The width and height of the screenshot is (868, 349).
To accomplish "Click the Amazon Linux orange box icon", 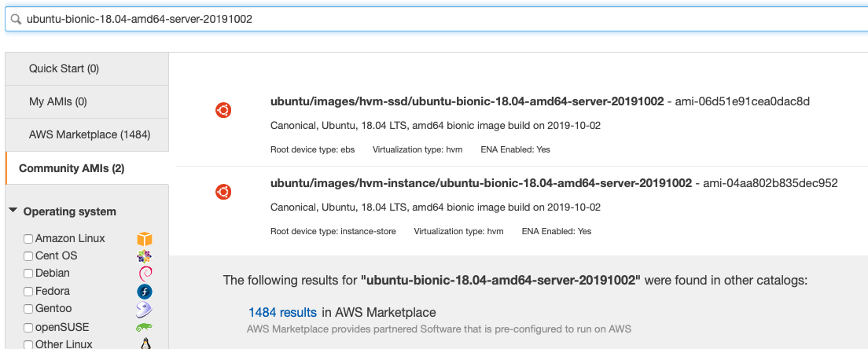I will 145,239.
